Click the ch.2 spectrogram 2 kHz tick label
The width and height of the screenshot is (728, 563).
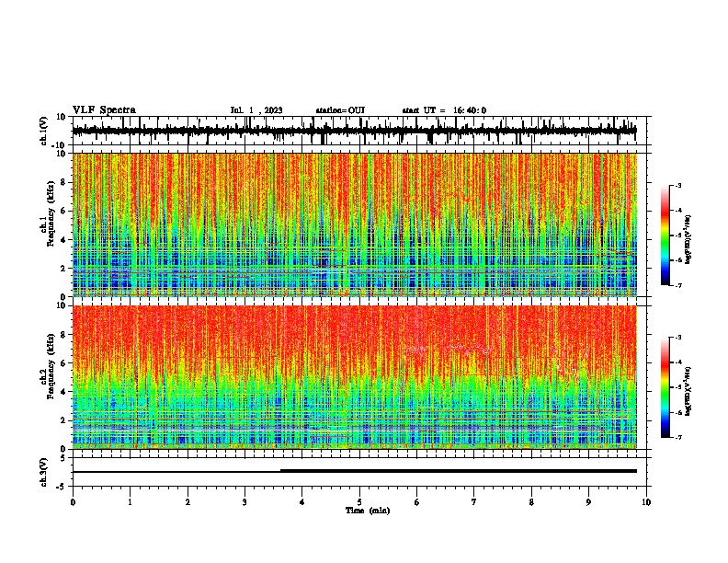(63, 420)
